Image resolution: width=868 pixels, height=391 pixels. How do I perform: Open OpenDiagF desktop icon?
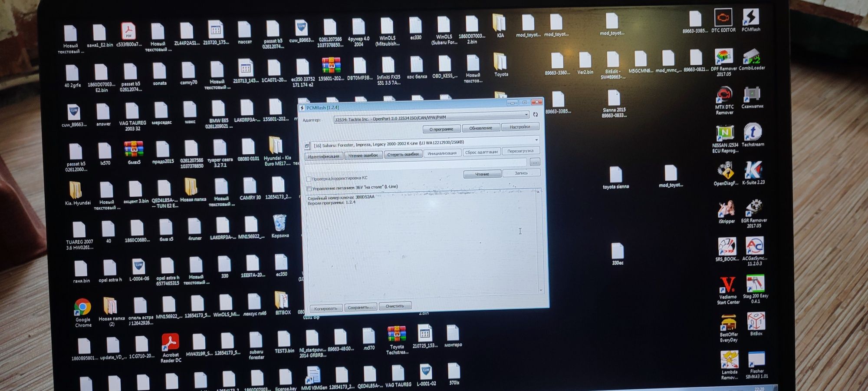[726, 174]
